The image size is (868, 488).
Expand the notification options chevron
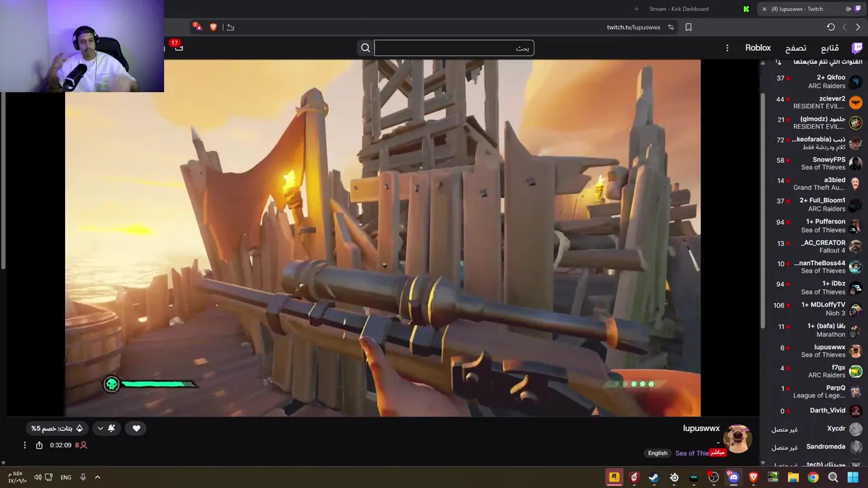pos(100,428)
